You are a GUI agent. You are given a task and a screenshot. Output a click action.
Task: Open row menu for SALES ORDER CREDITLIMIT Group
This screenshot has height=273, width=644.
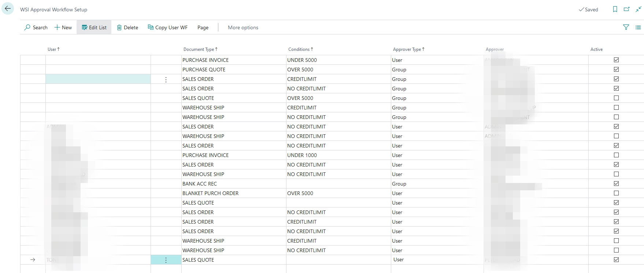(166, 79)
